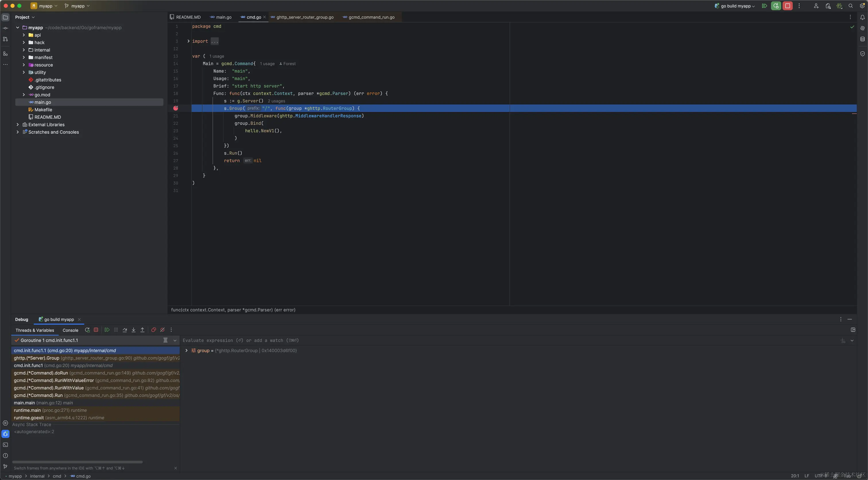Open AI assistant spiral icon in right sidebar

pos(862,28)
